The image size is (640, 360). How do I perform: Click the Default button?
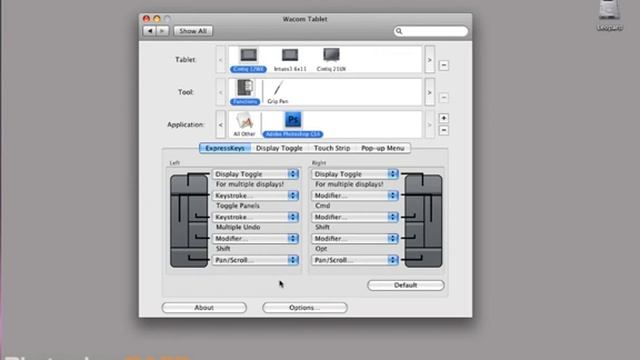pyautogui.click(x=406, y=285)
